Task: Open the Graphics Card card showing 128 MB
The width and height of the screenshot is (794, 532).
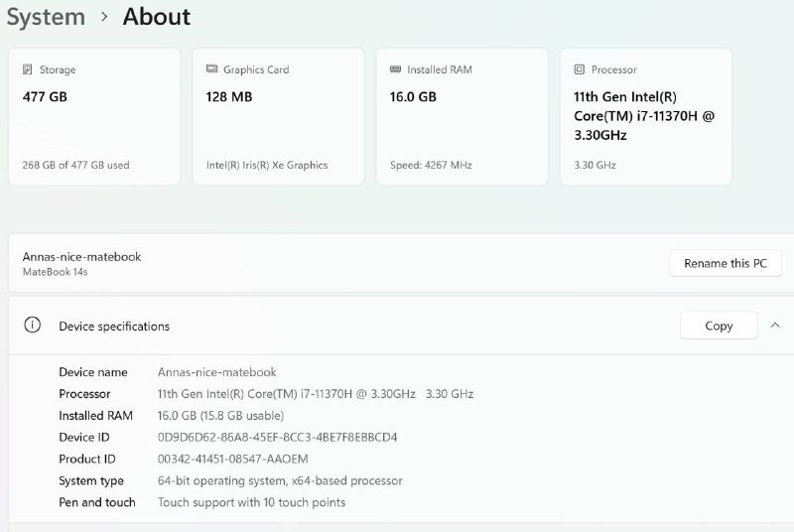Action: [x=278, y=117]
